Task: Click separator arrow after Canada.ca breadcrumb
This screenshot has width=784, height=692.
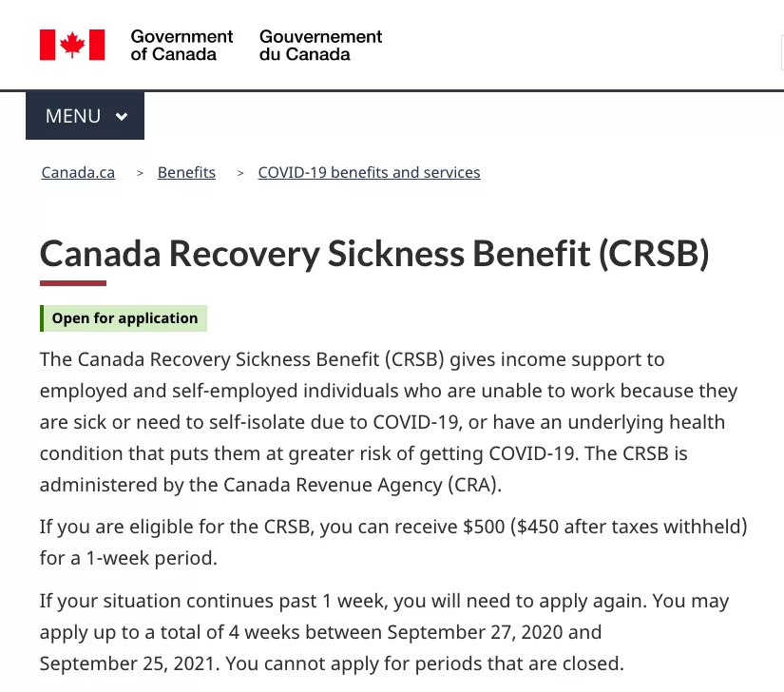Action: [x=140, y=173]
